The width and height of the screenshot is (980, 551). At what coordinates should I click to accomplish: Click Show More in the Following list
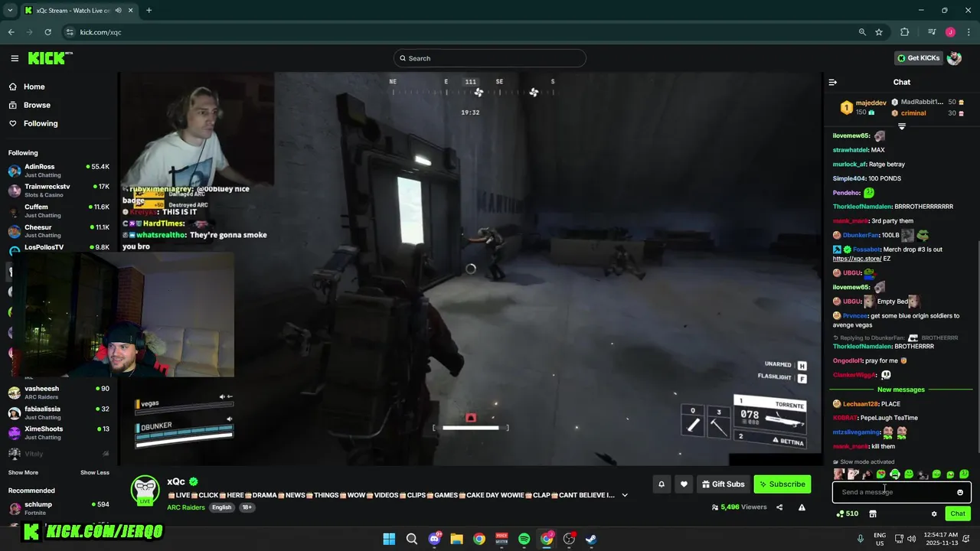coord(23,472)
